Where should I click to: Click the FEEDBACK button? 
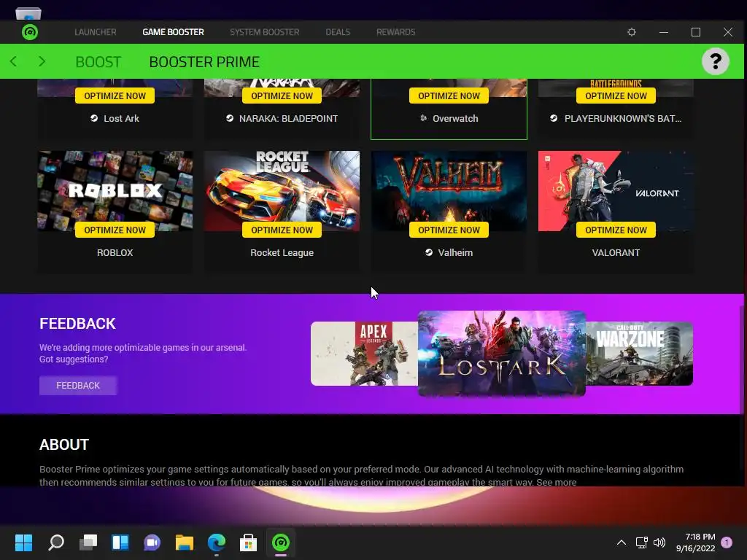78,386
